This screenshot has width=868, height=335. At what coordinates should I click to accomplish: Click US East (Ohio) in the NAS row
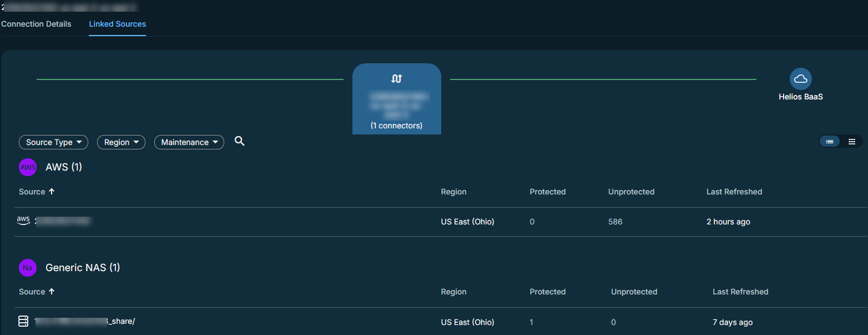(x=467, y=322)
